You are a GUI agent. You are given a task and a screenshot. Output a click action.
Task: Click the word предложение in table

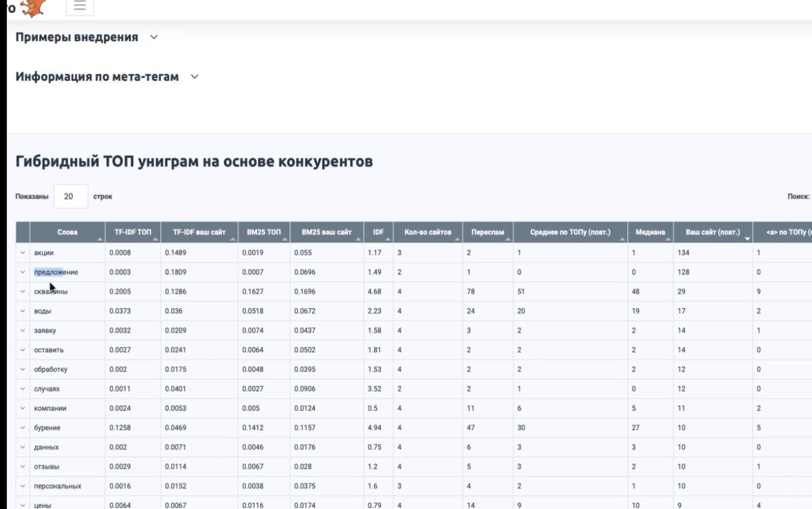coord(56,272)
